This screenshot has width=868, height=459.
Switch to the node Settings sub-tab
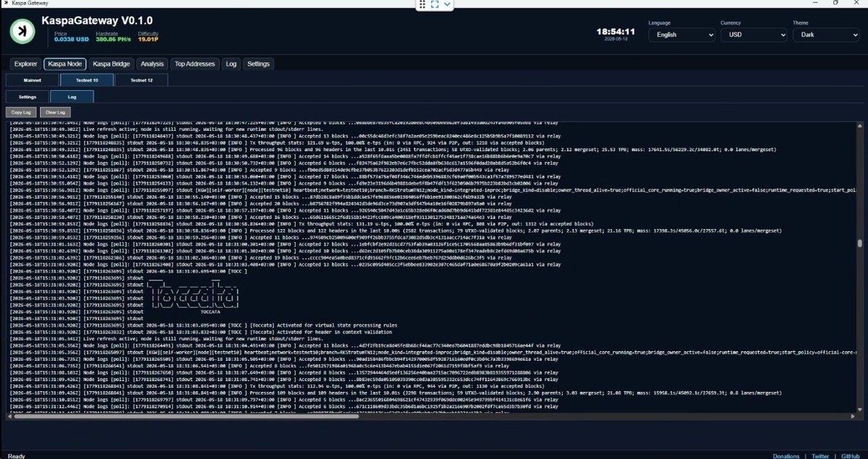point(27,96)
